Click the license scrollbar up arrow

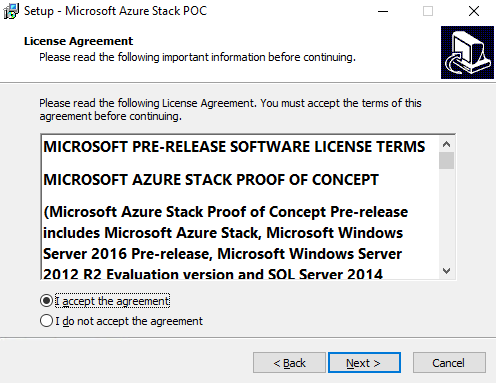[x=446, y=144]
